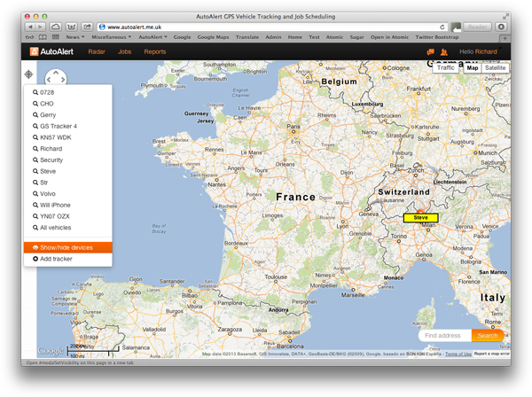The image size is (532, 397).
Task: Expand the Miscellaneous bookmarks dropdown
Action: pos(112,37)
